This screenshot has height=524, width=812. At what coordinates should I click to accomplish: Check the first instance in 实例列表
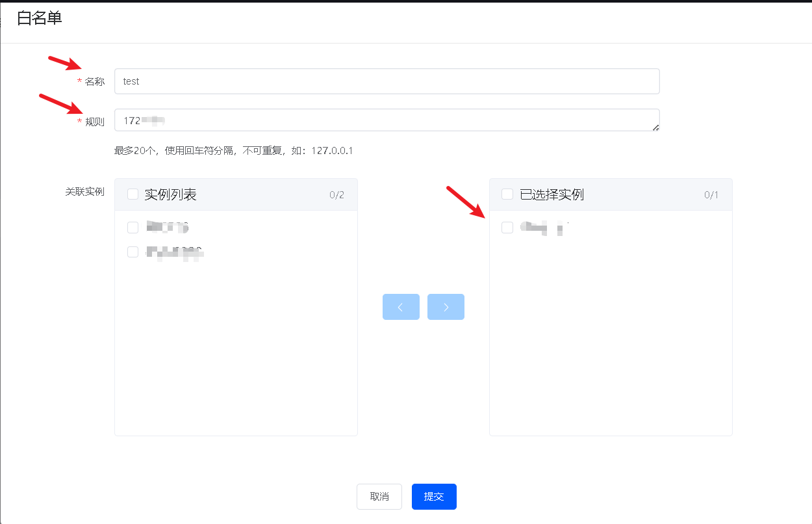pos(133,228)
